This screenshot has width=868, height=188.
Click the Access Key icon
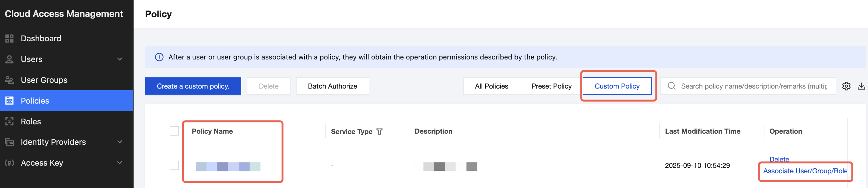click(x=10, y=163)
